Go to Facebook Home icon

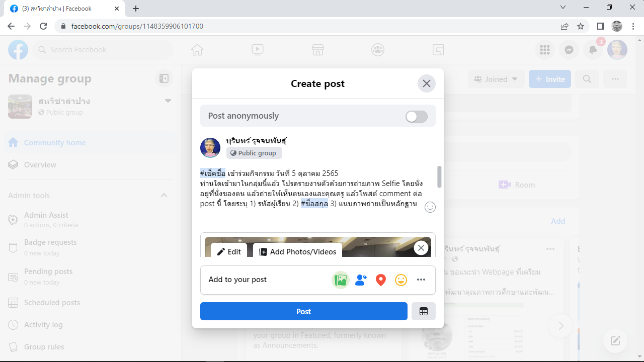[197, 50]
